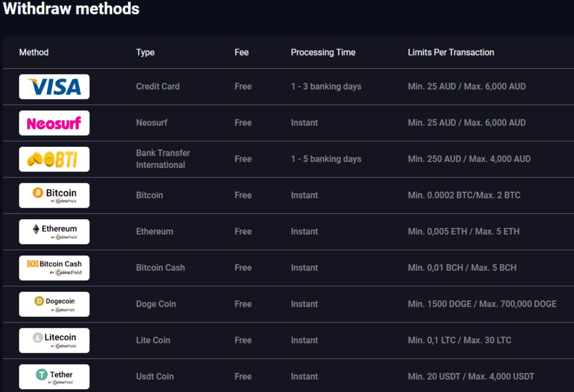Click the Free fee in the Ethereum row
Viewport: 574px width, 392px height.
243,231
